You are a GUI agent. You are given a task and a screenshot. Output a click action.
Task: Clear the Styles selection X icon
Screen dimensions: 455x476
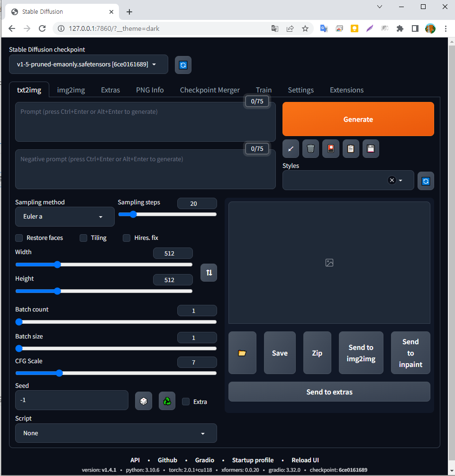click(x=392, y=180)
